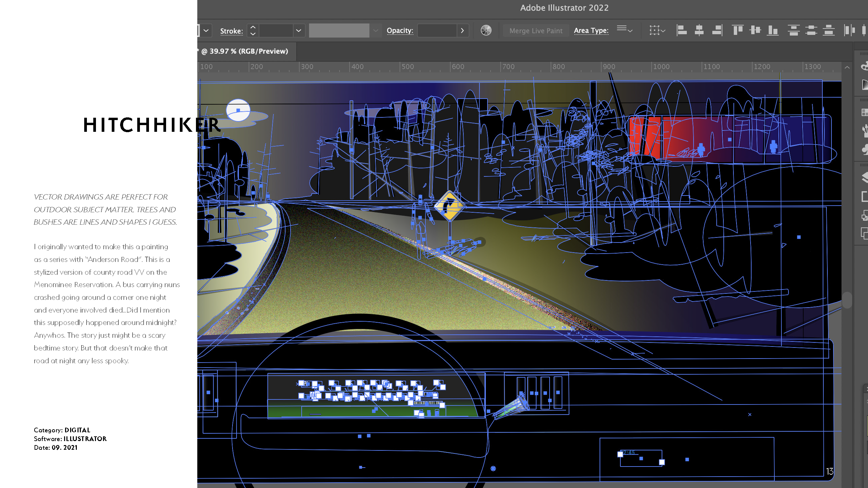Open the Opacity panel link
The image size is (868, 488).
pos(400,30)
